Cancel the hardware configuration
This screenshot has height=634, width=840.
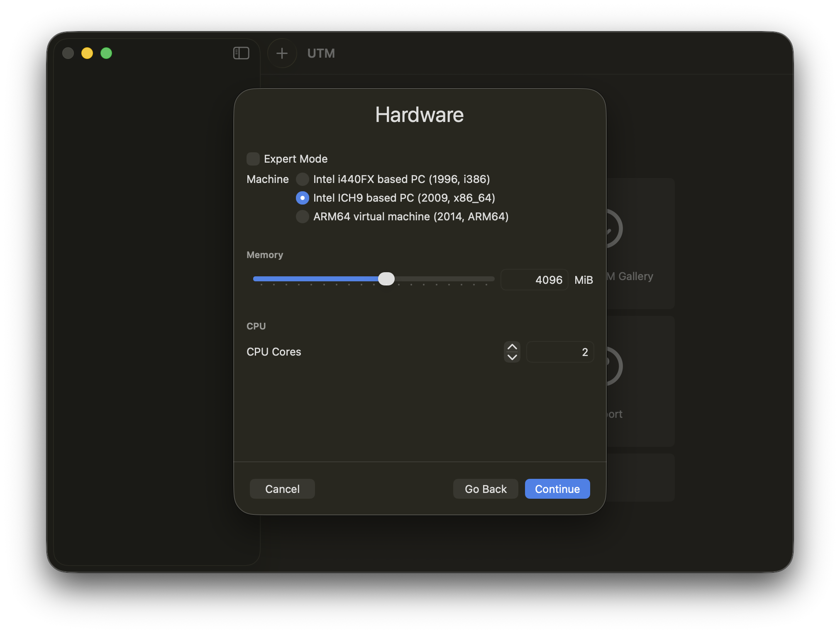(x=282, y=489)
